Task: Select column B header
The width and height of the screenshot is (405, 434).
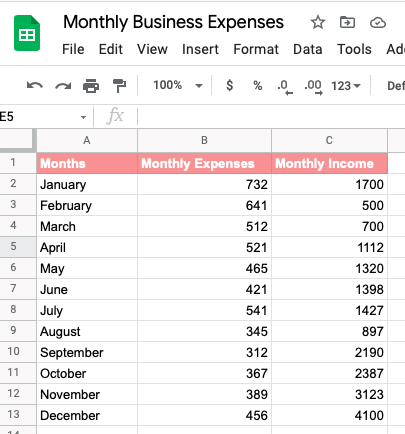Action: (205, 140)
